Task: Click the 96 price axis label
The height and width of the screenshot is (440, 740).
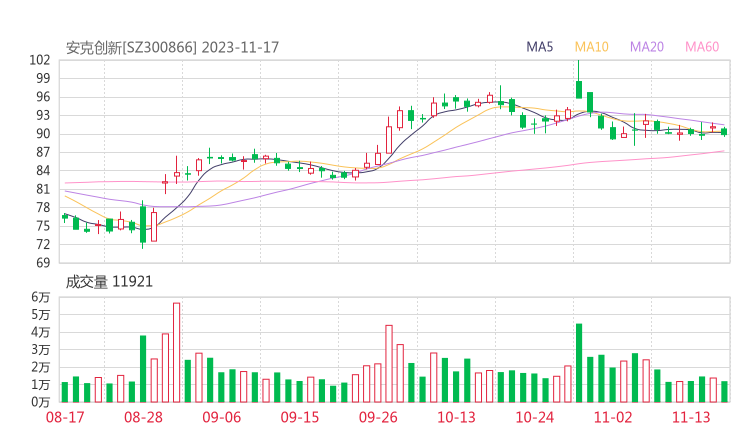Action: (43, 97)
